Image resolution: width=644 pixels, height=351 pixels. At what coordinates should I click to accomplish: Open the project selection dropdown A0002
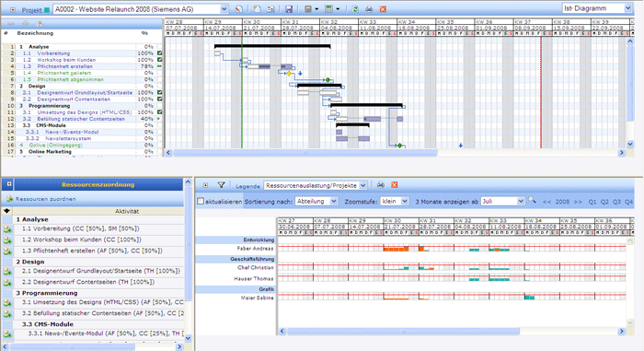coord(141,9)
